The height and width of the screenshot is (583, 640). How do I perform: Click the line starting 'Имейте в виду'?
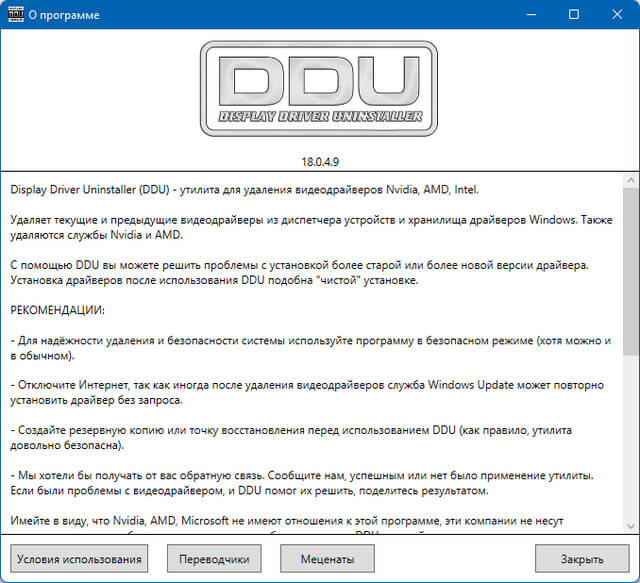click(287, 521)
